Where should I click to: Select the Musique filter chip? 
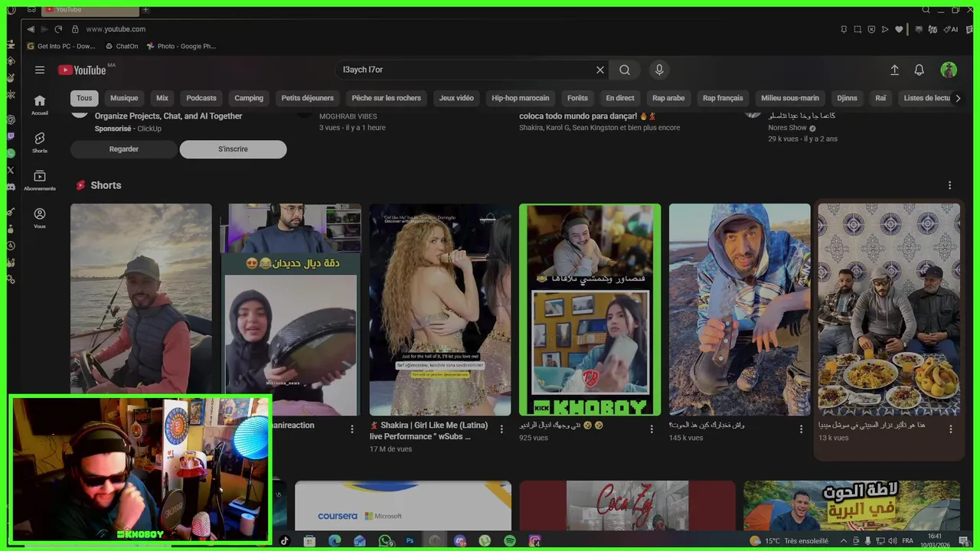point(124,98)
